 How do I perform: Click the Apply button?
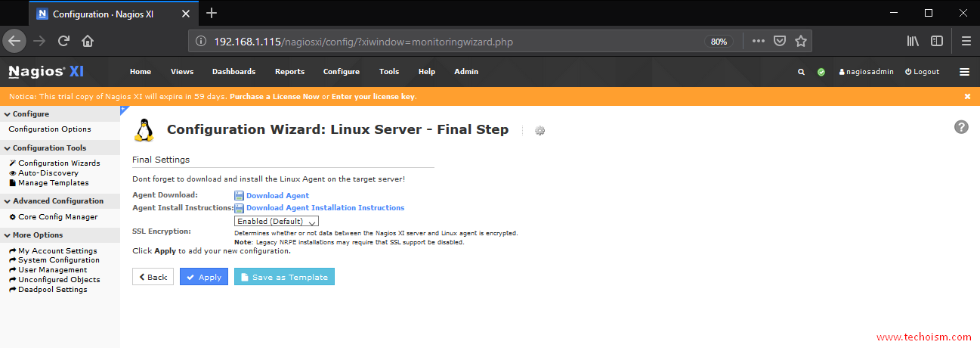click(204, 277)
